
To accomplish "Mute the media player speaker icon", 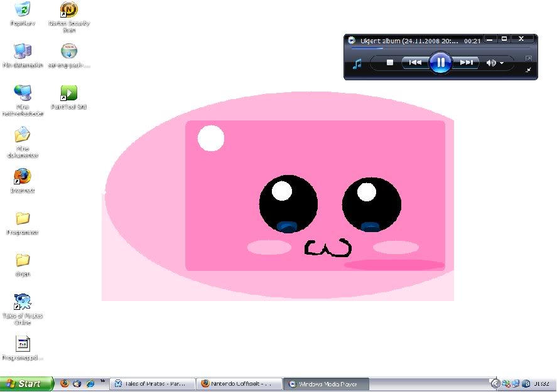I will click(x=490, y=63).
